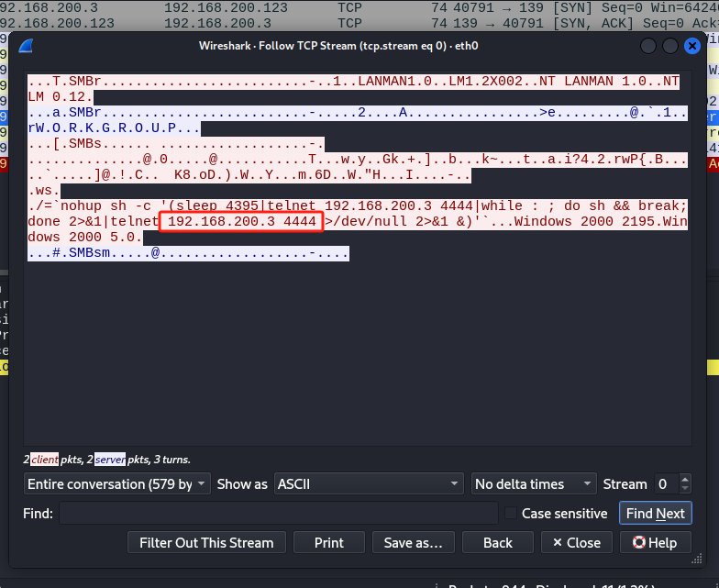Screen dimensions: 719x588
Task: Click the 'LM 0.12.' text line
Action: tap(61, 97)
